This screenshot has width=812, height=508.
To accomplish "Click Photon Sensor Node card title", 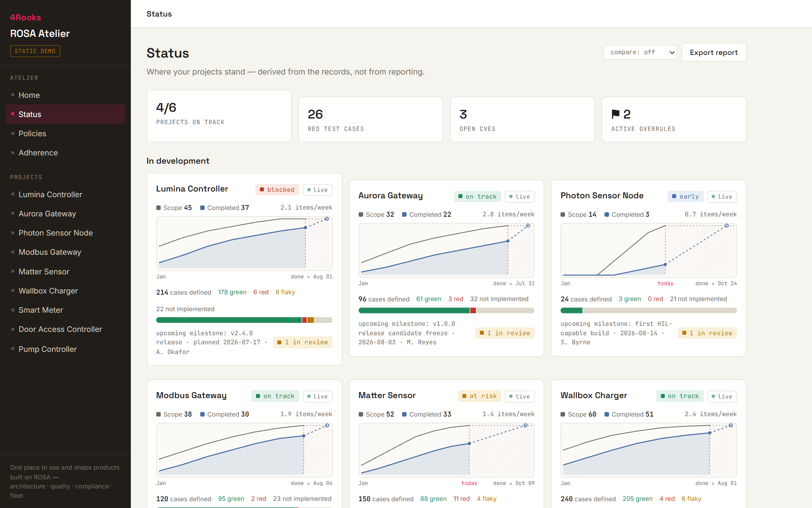I will 602,196.
